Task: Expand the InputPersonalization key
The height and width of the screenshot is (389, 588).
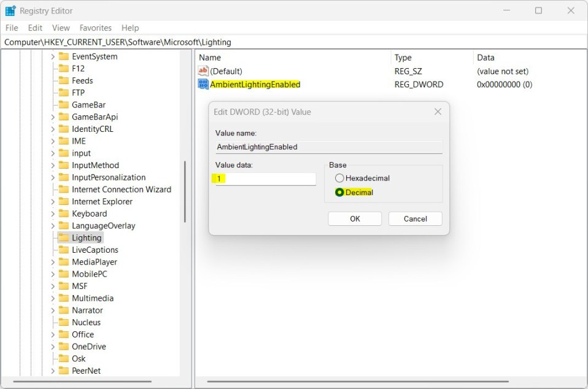Action: point(53,177)
